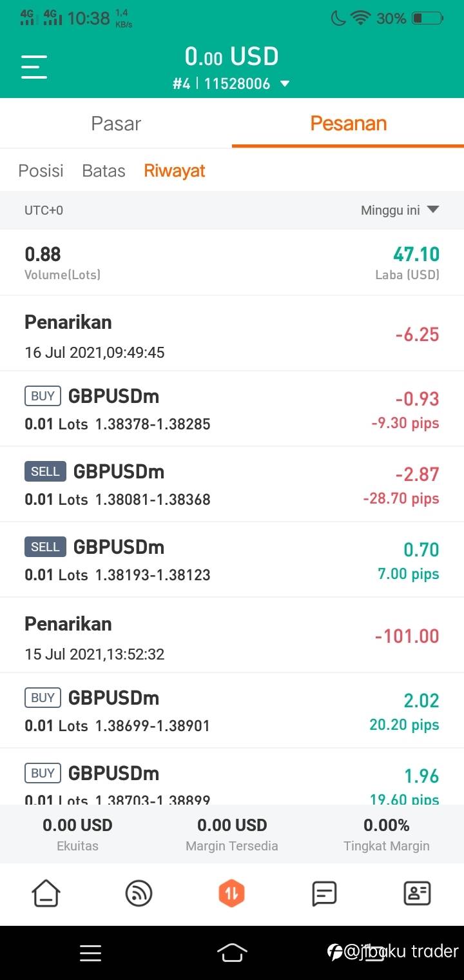Open the news feed signal icon
Screen dimensions: 464x980
[x=139, y=894]
